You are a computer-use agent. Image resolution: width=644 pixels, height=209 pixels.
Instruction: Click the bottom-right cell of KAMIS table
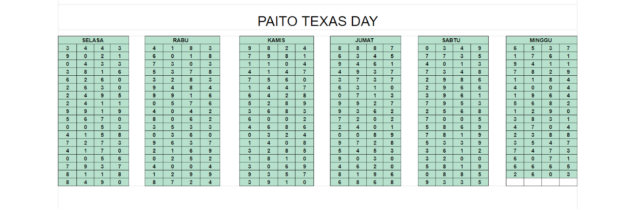coord(304,182)
